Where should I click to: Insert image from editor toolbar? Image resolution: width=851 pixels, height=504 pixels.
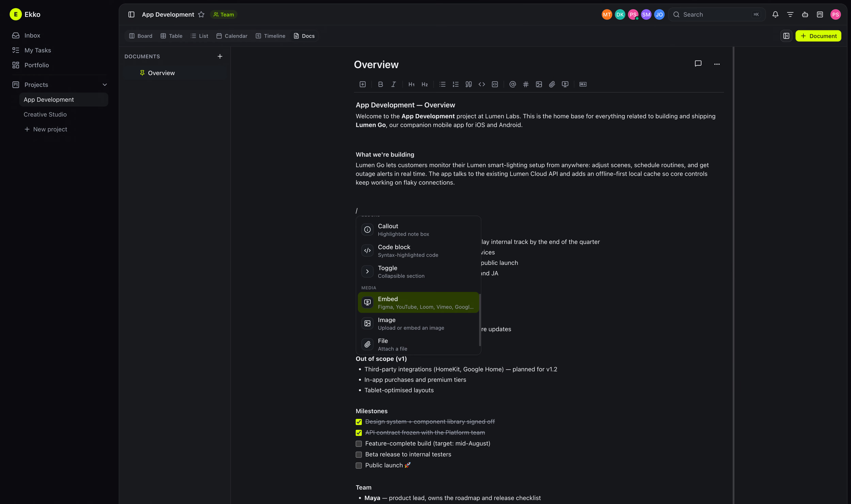point(539,84)
